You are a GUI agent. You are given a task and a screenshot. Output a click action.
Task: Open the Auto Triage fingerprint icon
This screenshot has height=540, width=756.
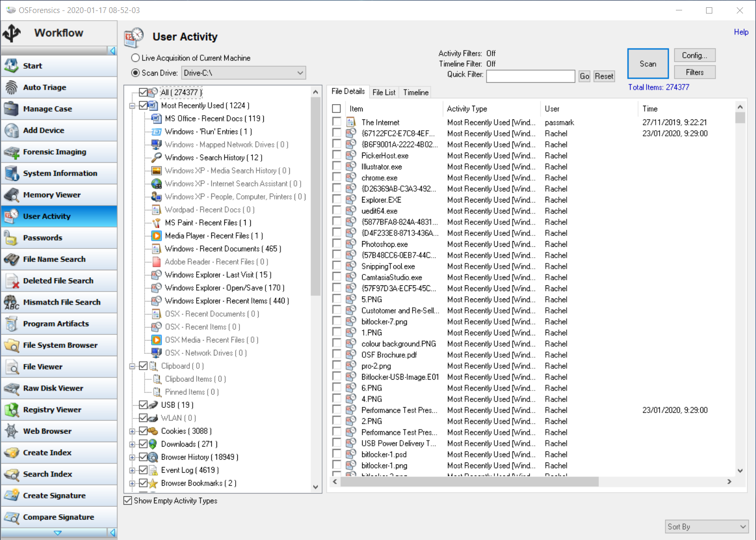click(x=11, y=87)
